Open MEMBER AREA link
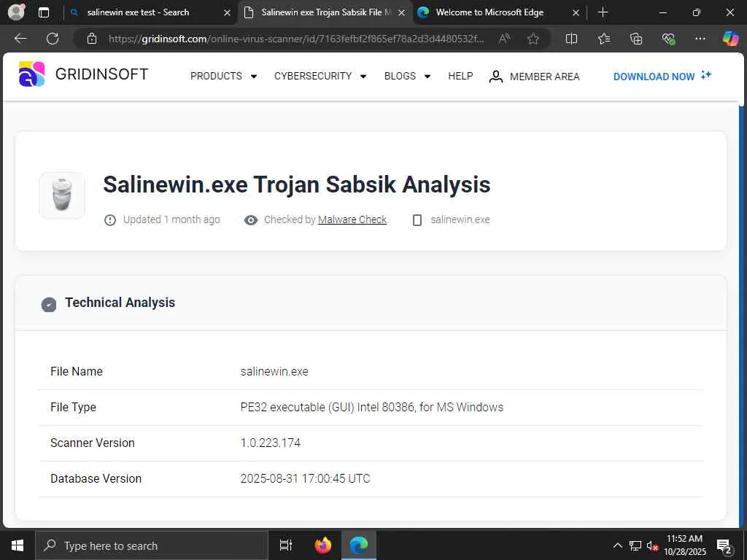 coord(544,77)
